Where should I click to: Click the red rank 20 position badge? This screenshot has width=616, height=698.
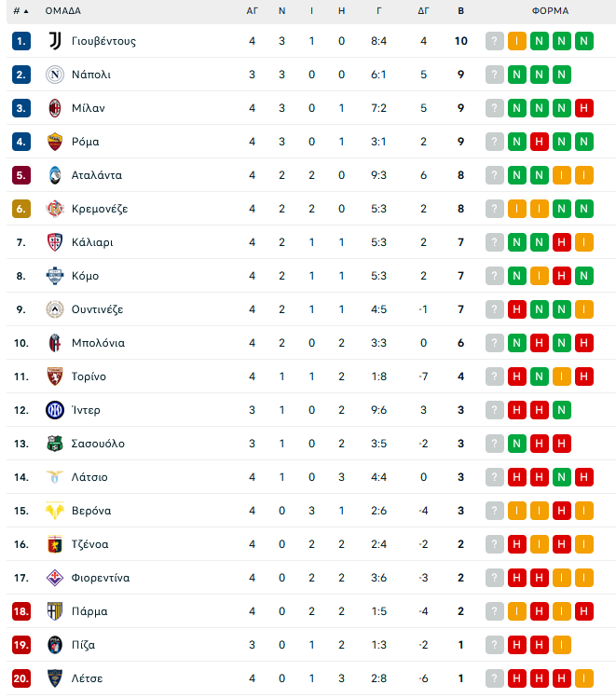21,678
